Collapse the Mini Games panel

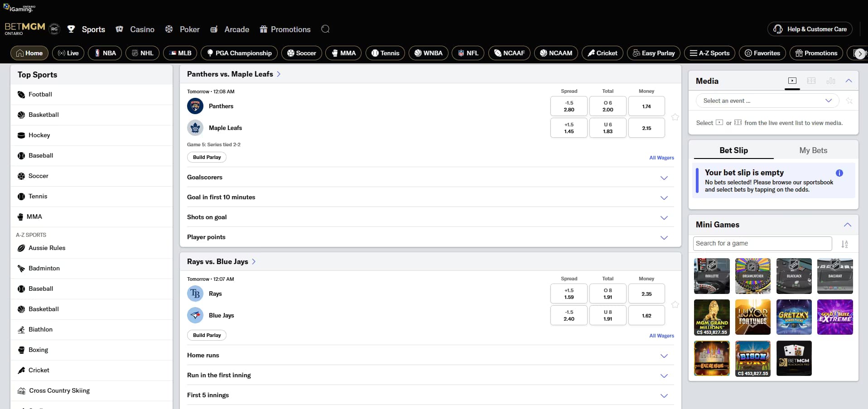tap(847, 225)
